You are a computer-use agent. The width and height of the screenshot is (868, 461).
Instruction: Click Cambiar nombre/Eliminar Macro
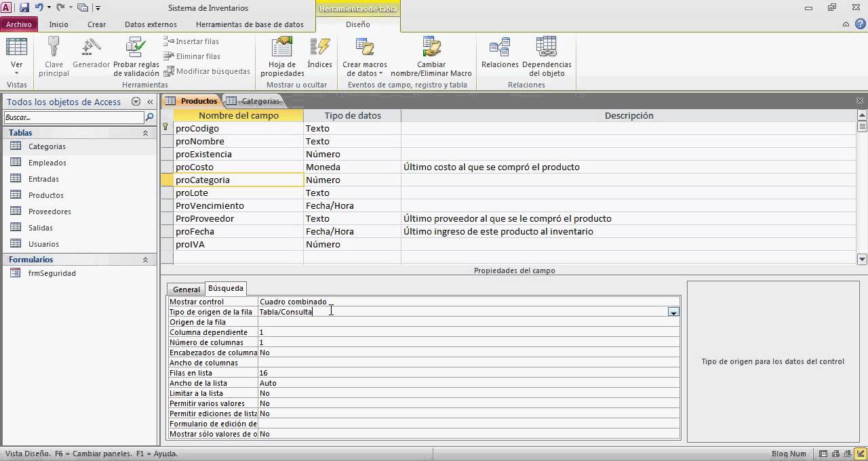431,57
